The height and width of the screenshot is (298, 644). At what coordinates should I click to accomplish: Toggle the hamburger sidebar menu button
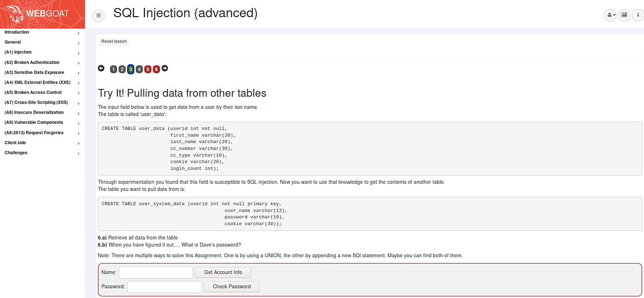[99, 16]
